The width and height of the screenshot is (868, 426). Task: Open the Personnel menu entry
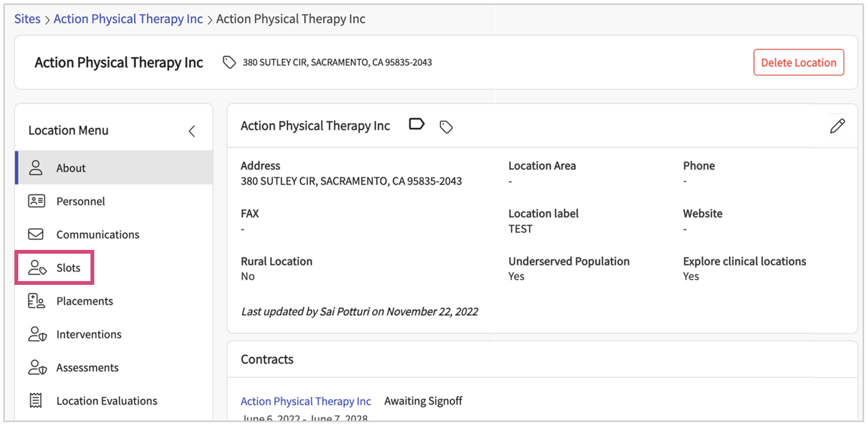[81, 201]
